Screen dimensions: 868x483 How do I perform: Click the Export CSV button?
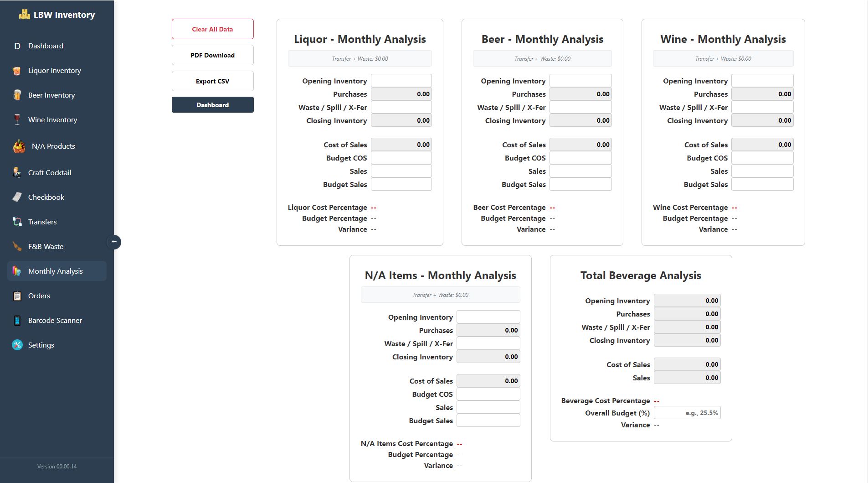click(x=212, y=81)
